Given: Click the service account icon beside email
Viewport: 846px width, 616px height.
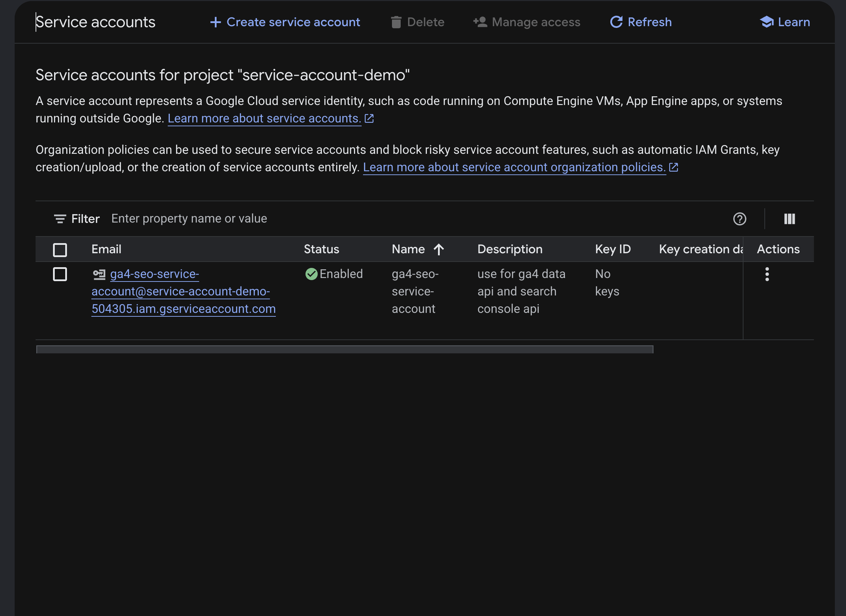Looking at the screenshot, I should (x=99, y=275).
